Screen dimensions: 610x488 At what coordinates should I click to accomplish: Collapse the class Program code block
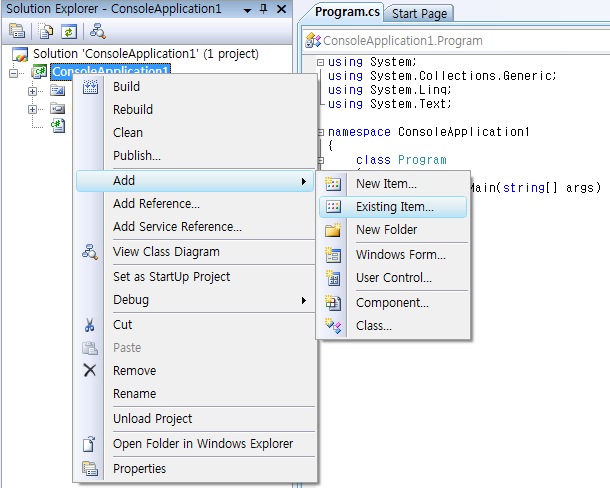click(321, 160)
